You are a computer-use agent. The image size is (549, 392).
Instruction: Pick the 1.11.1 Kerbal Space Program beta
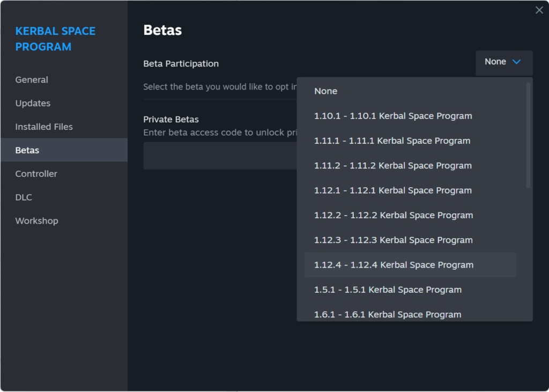pos(410,141)
